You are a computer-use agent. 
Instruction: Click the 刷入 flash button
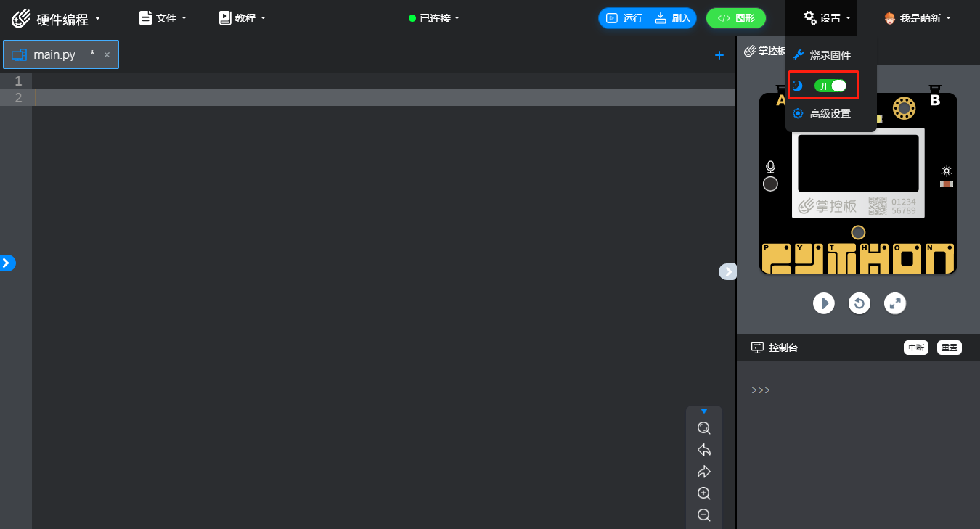click(673, 18)
